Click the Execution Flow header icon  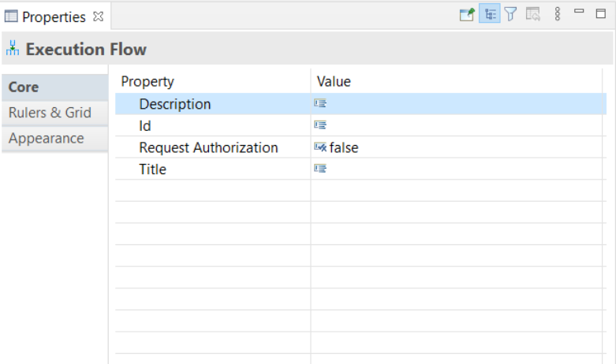click(12, 48)
